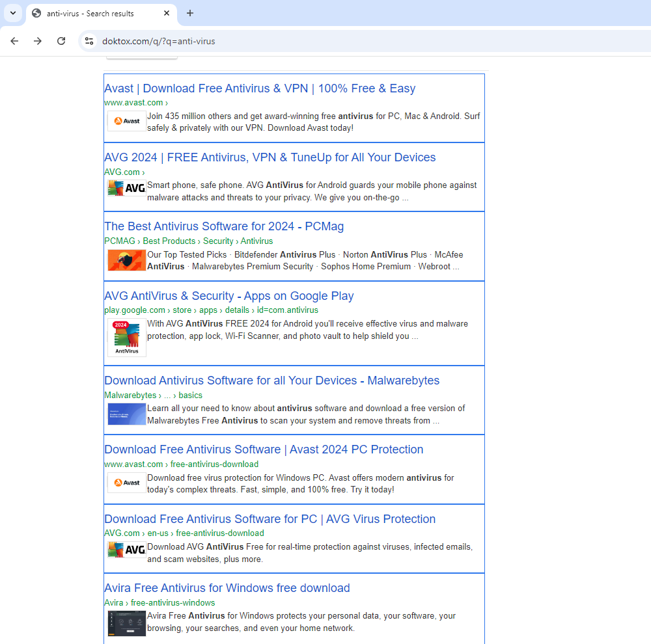Image resolution: width=651 pixels, height=644 pixels.
Task: Click the PCMag result thumbnail image
Action: pos(127,260)
